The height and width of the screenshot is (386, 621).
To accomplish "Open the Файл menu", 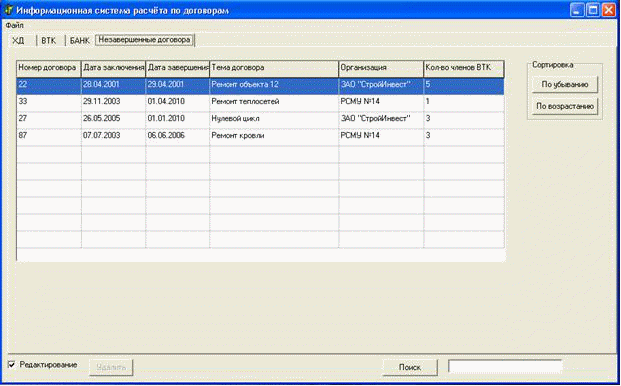I will pos(14,26).
